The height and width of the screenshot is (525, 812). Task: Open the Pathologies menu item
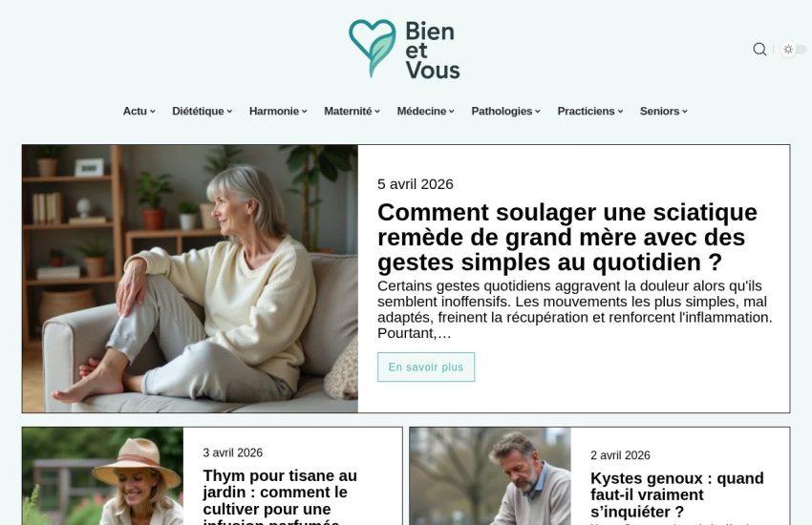(505, 112)
